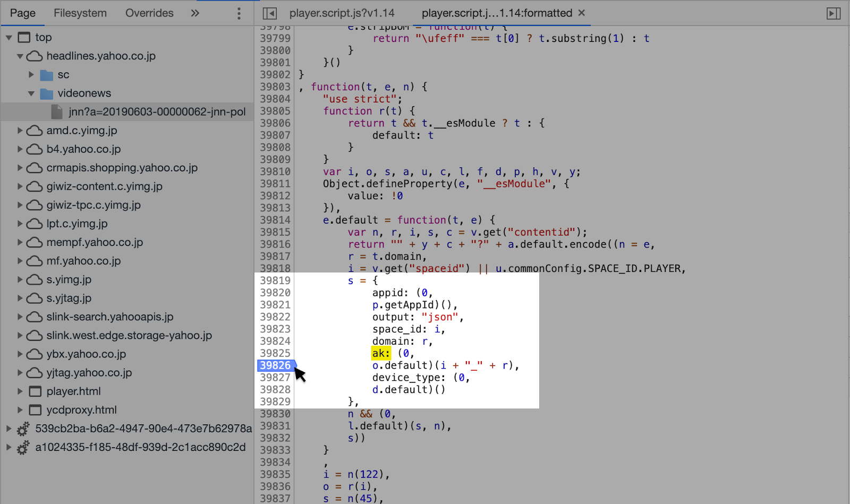850x504 pixels.
Task: Click the gear icon beside a1024335 service worker
Action: click(x=22, y=447)
